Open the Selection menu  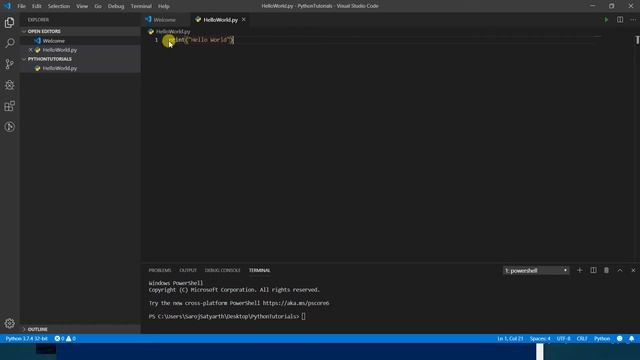point(59,6)
